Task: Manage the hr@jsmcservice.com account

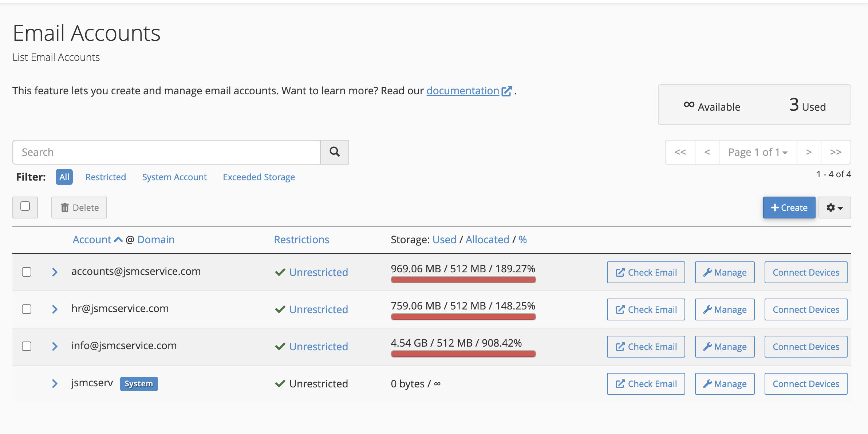Action: click(x=725, y=309)
